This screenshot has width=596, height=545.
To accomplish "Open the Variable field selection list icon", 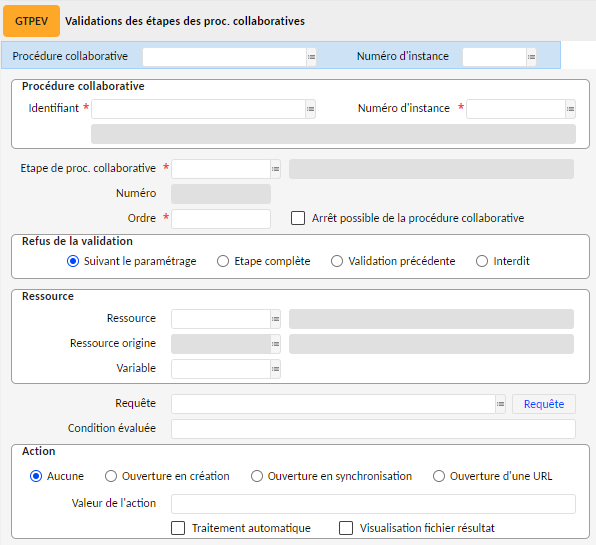I will pos(276,369).
